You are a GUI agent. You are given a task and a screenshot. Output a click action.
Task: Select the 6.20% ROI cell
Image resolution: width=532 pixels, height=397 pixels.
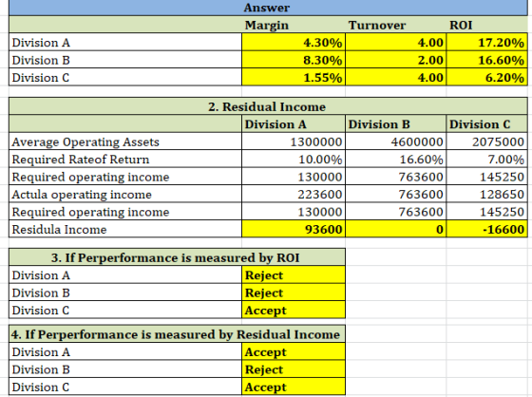tap(486, 77)
